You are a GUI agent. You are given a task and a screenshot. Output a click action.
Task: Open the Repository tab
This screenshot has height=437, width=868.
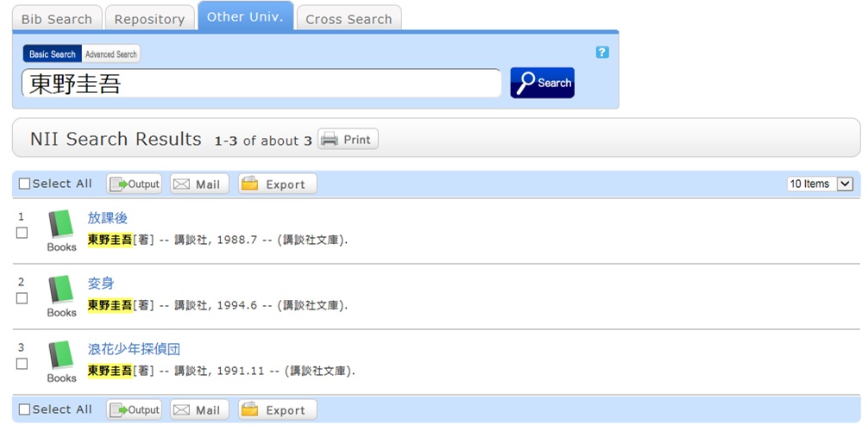(x=149, y=19)
